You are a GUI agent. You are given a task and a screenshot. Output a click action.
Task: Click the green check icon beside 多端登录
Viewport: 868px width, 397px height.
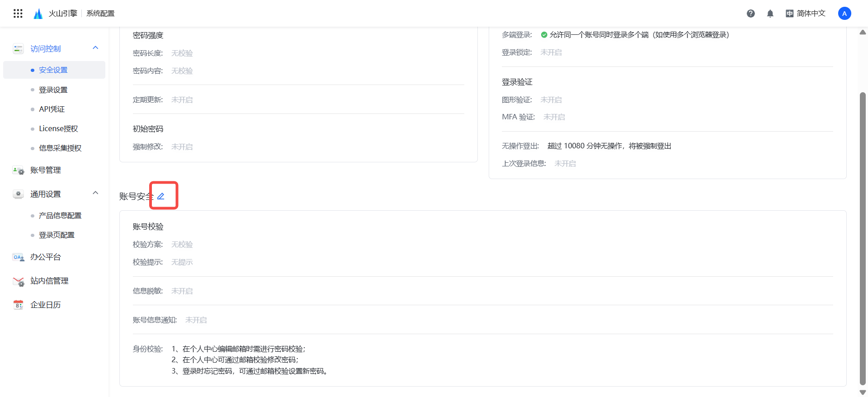point(544,35)
